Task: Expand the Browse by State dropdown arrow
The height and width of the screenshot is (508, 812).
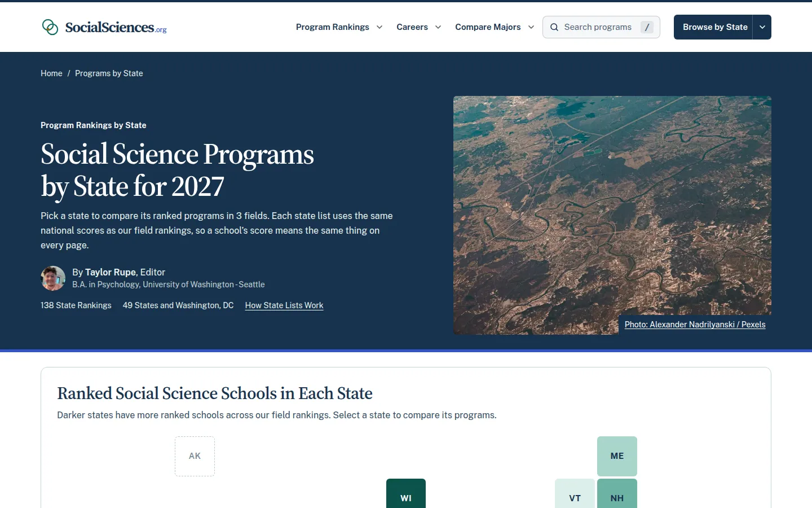Action: pyautogui.click(x=762, y=27)
